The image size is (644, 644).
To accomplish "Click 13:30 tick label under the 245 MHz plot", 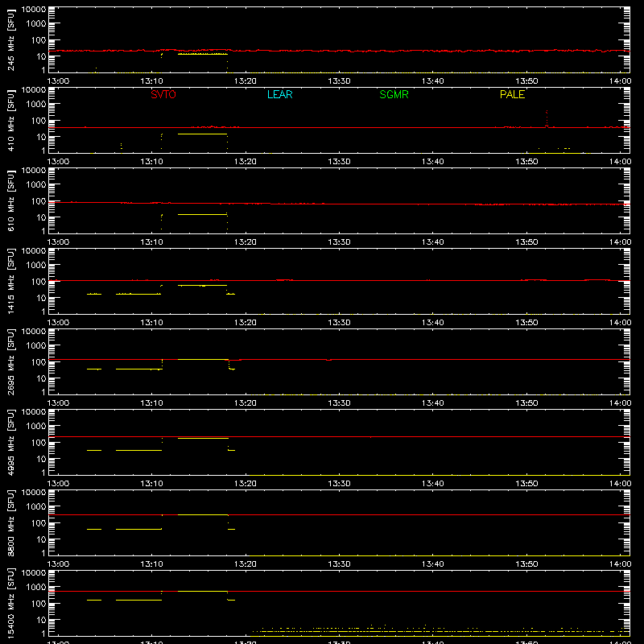I will (339, 81).
